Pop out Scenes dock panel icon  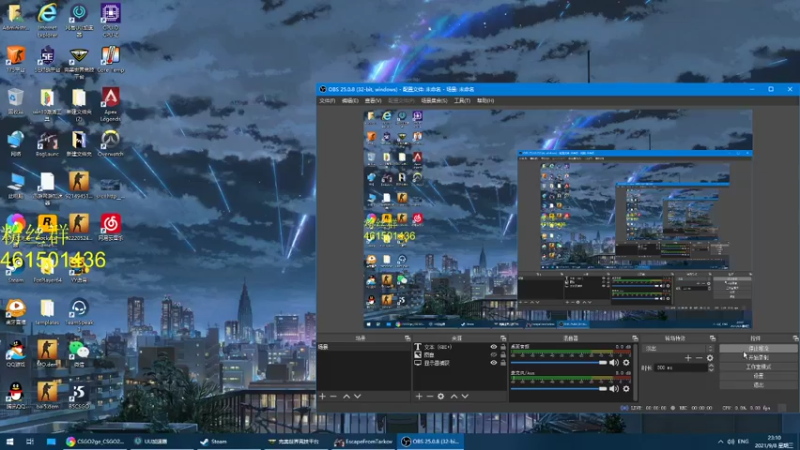tap(407, 338)
